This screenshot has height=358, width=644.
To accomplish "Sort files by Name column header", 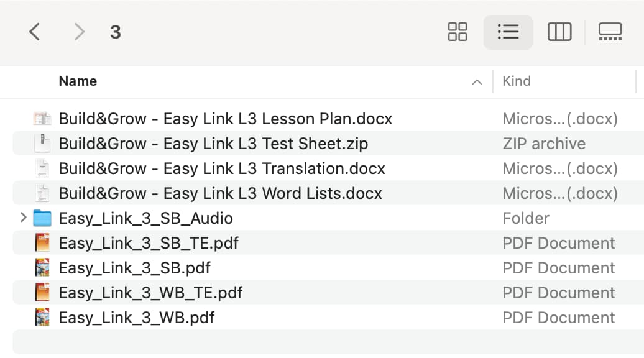I will click(x=78, y=81).
